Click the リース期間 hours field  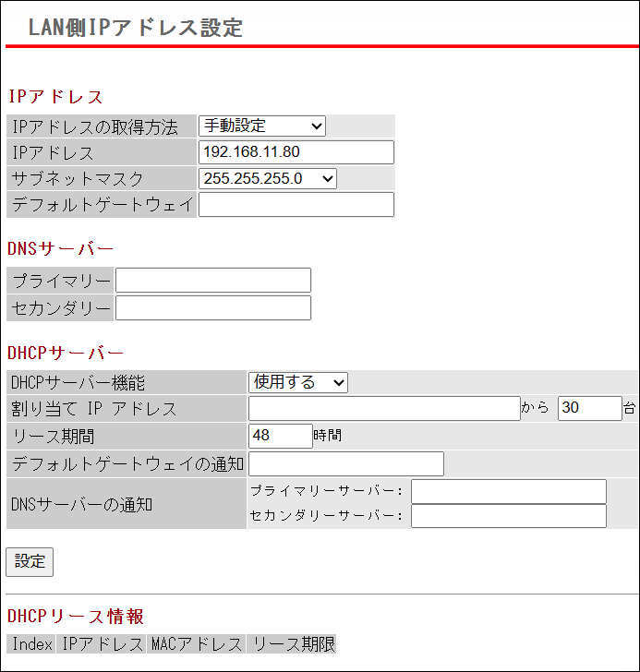(281, 436)
